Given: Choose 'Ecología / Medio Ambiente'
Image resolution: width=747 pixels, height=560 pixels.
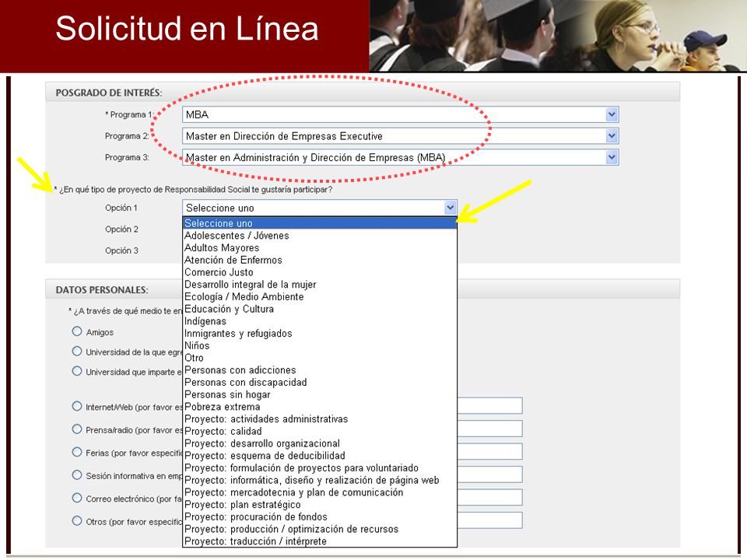Looking at the screenshot, I should pyautogui.click(x=320, y=296).
